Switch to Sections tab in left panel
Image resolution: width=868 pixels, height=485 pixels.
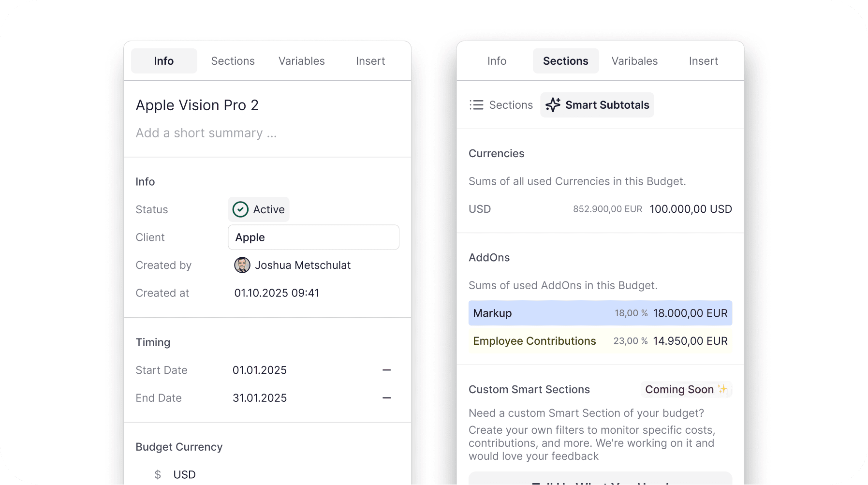(x=233, y=61)
